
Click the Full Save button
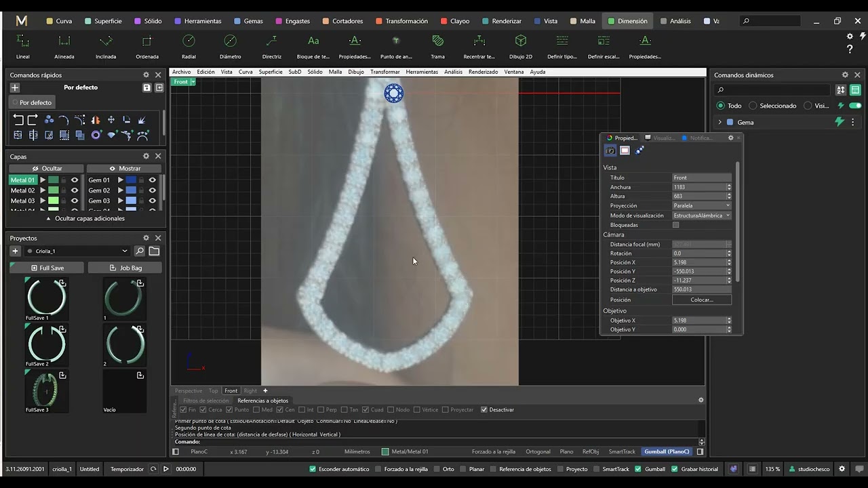(x=46, y=268)
